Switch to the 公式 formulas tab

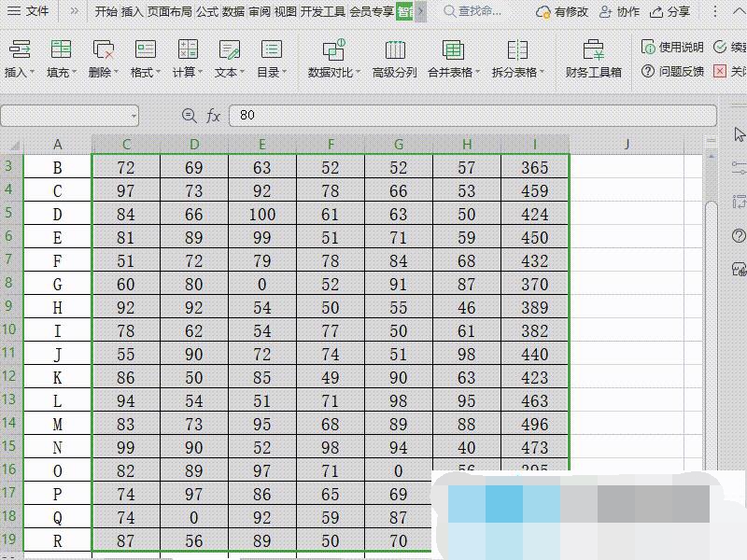pyautogui.click(x=206, y=11)
